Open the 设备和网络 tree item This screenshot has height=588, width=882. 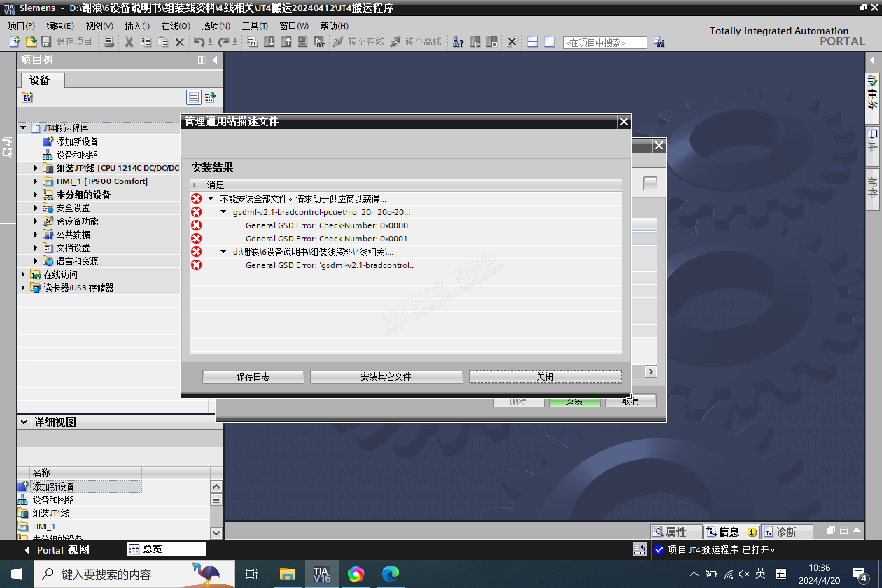click(x=77, y=155)
